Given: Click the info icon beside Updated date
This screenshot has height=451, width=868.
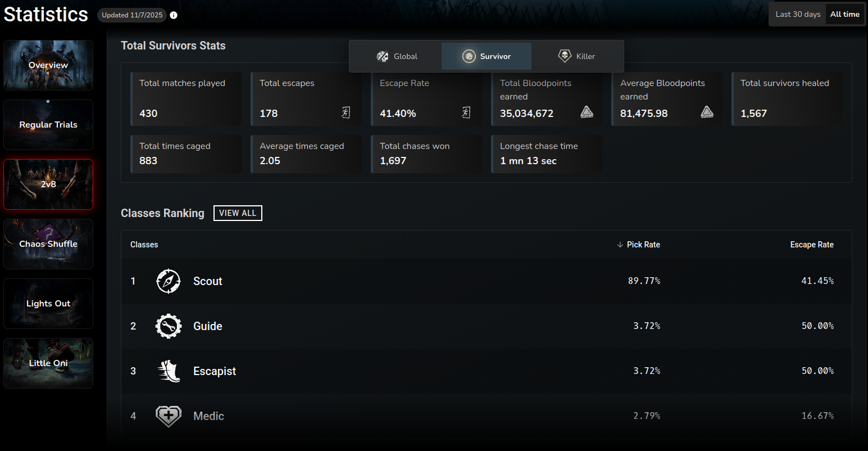Looking at the screenshot, I should 174,15.
